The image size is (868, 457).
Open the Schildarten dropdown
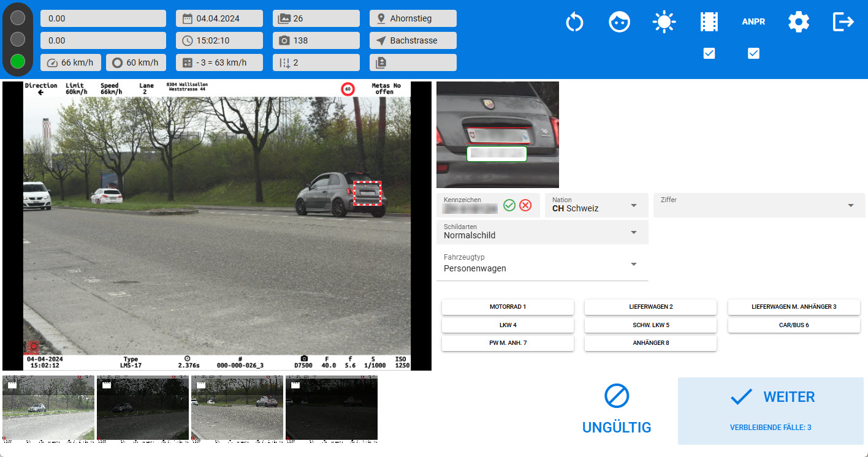click(542, 232)
